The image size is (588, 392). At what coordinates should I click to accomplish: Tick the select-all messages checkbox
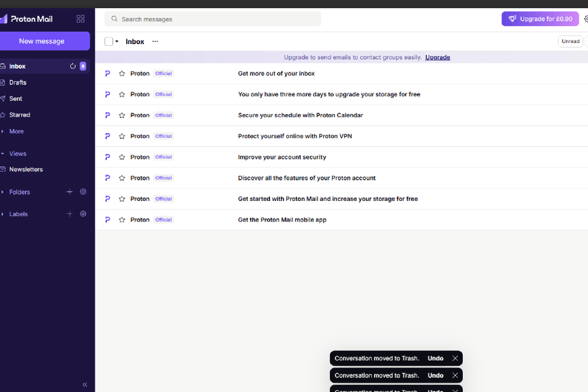pyautogui.click(x=109, y=41)
